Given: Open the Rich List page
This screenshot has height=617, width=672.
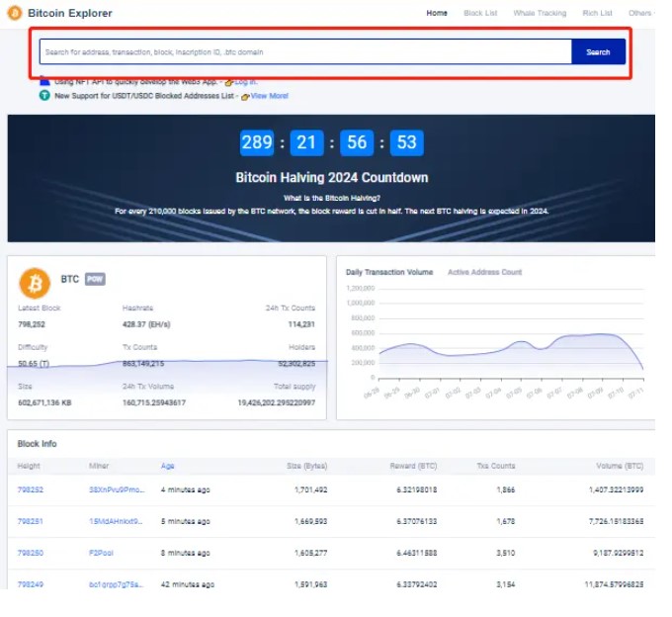Looking at the screenshot, I should click(597, 13).
